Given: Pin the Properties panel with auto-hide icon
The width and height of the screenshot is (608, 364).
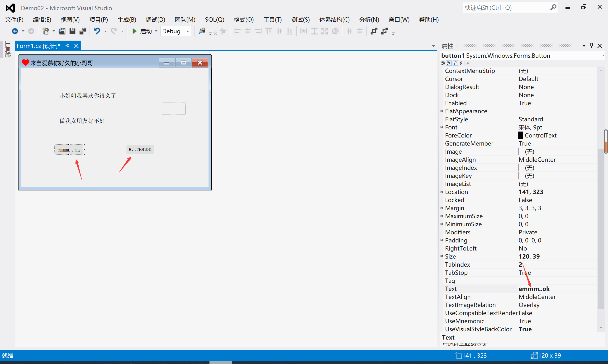Looking at the screenshot, I should (592, 46).
